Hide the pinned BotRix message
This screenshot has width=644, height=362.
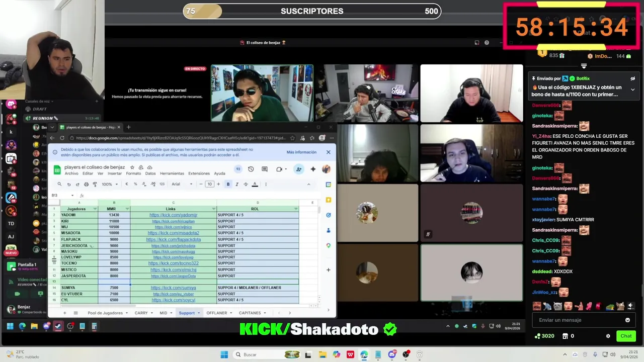632,78
